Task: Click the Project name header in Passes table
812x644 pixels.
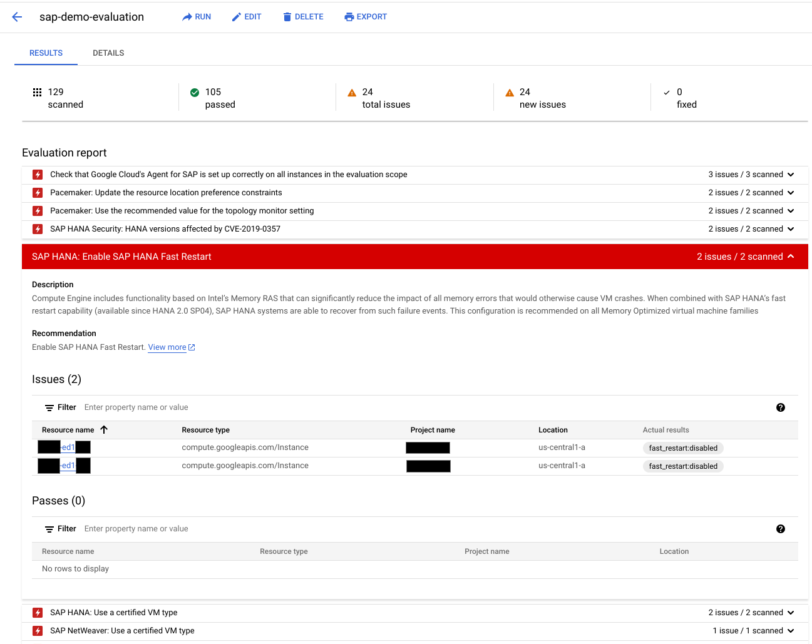Action: pyautogui.click(x=486, y=551)
